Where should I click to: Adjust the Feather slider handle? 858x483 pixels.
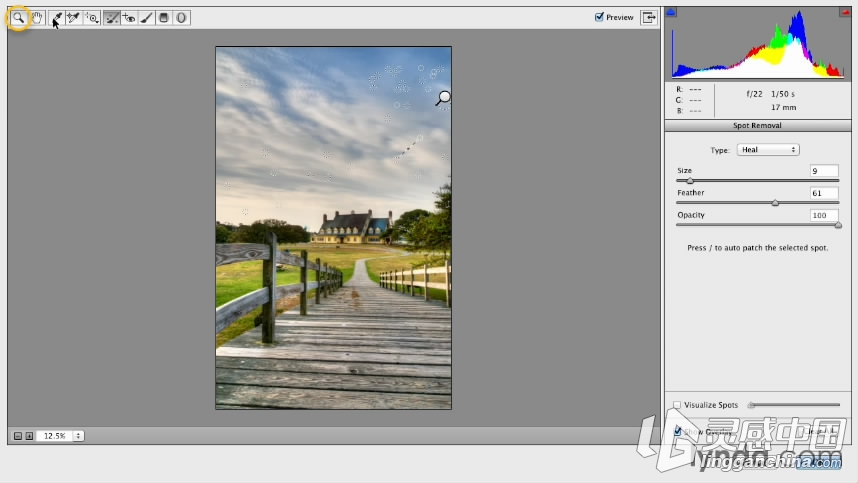(775, 203)
